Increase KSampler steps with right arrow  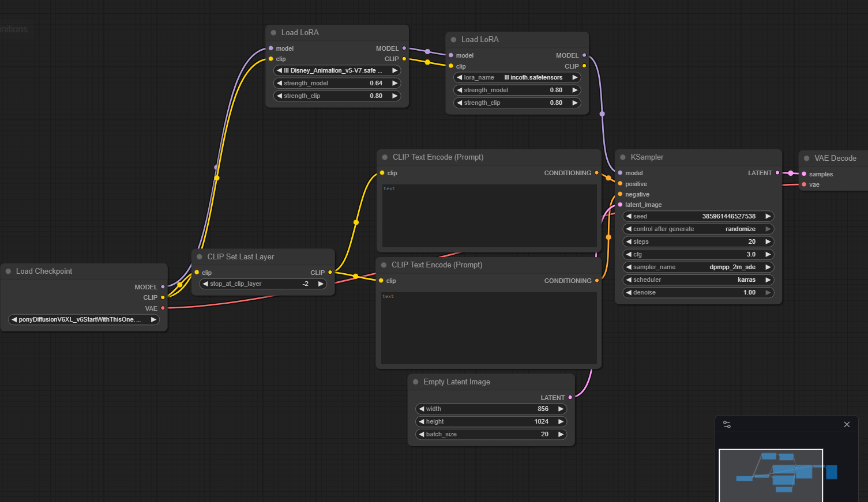point(768,241)
